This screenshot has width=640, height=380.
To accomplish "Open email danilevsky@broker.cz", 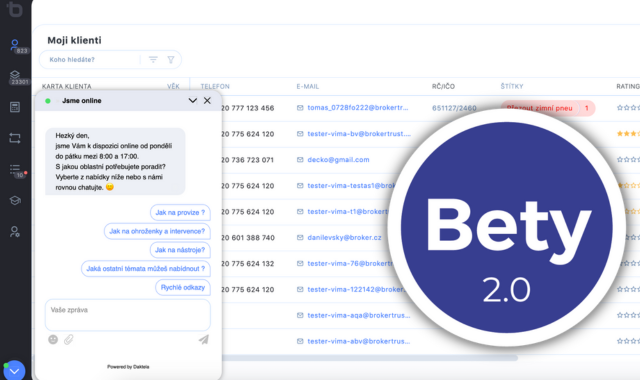I will [x=344, y=238].
